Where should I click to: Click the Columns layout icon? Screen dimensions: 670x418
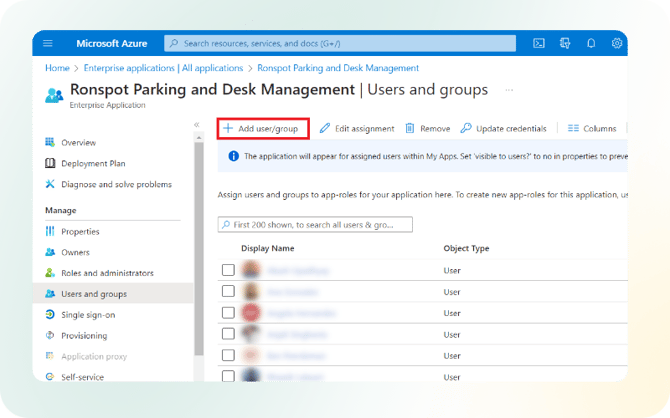[573, 128]
